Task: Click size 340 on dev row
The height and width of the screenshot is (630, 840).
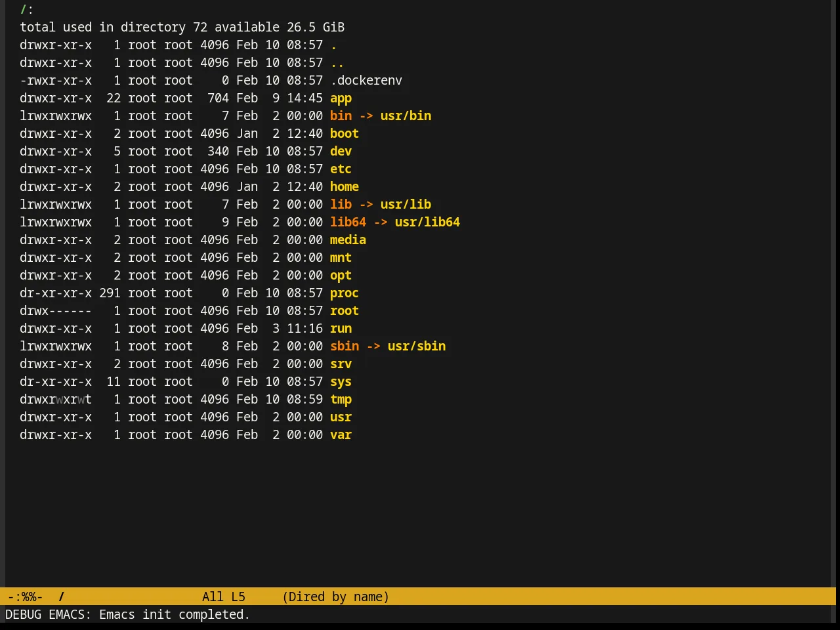Action: coord(218,152)
